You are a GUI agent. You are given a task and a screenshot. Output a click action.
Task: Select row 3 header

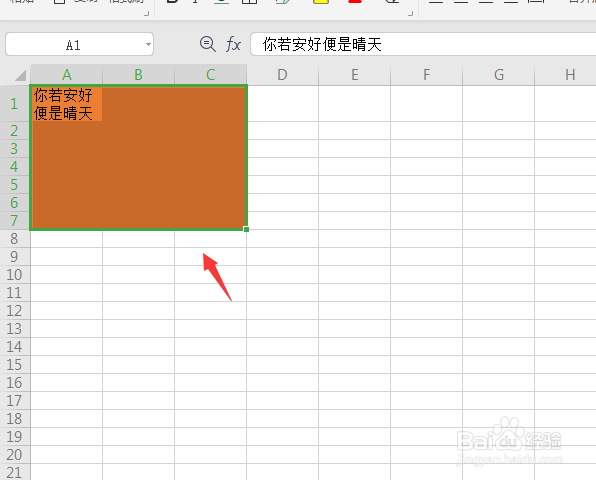click(x=14, y=149)
